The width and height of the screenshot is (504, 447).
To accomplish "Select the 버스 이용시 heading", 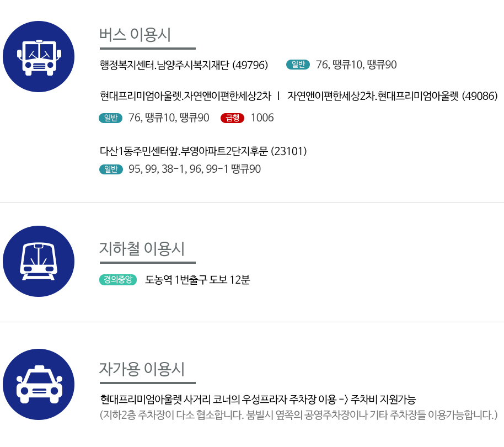I will pos(135,34).
